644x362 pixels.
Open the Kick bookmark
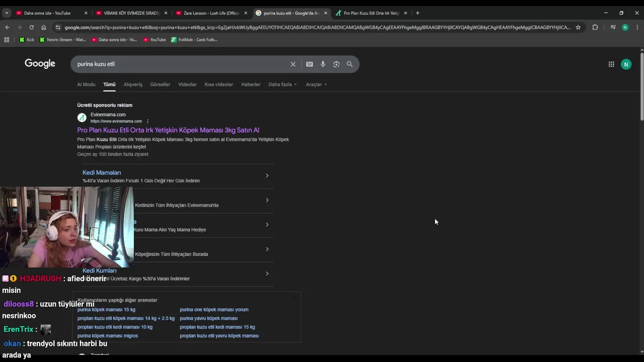[27, 40]
